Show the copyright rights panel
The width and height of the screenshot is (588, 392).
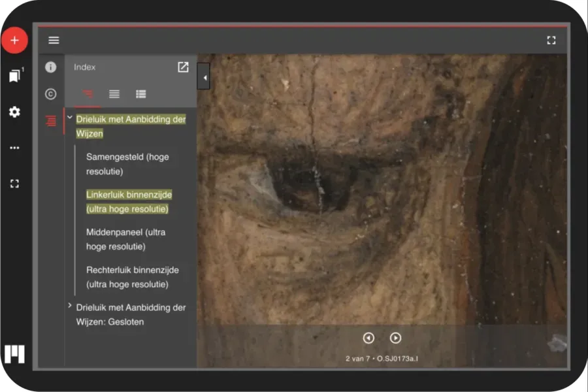tap(51, 94)
